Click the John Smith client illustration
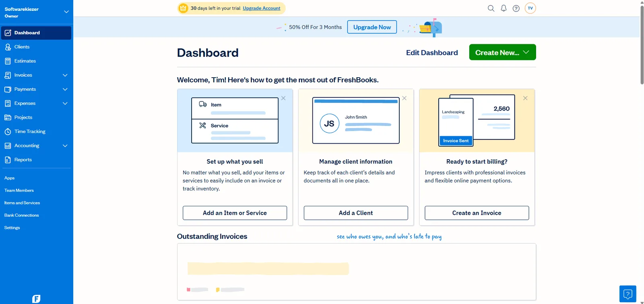 click(x=356, y=121)
